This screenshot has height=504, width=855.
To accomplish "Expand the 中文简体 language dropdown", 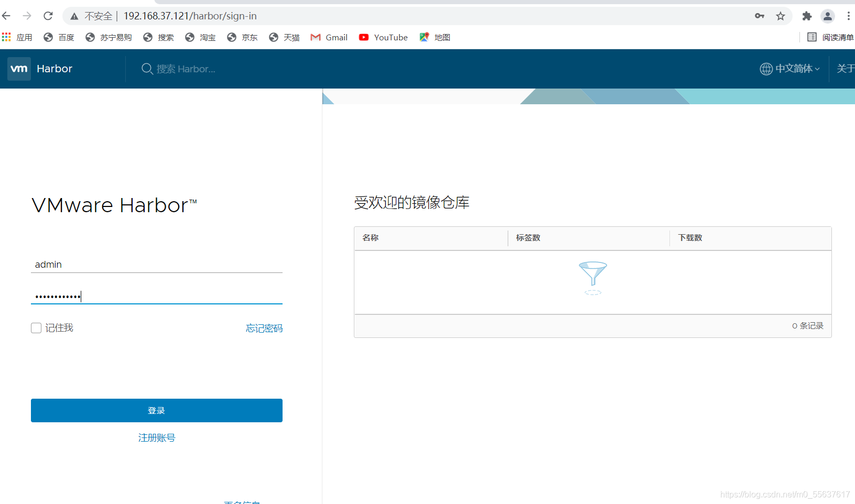I will click(x=790, y=69).
